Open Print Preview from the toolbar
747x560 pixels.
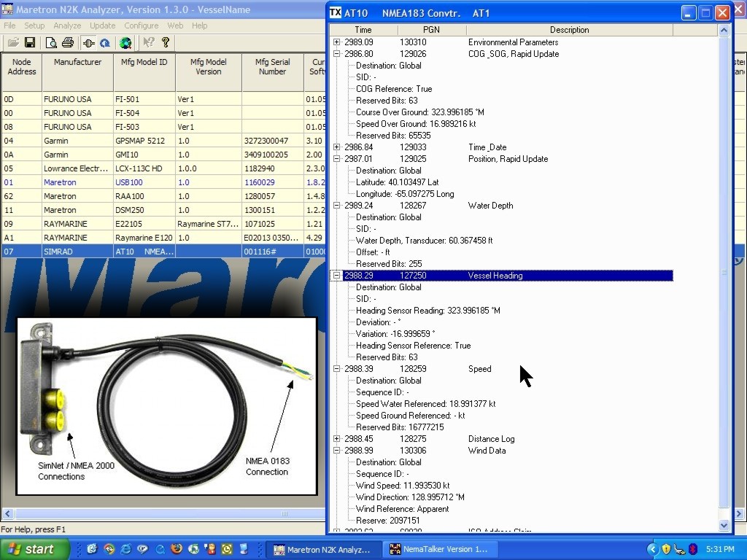click(50, 43)
